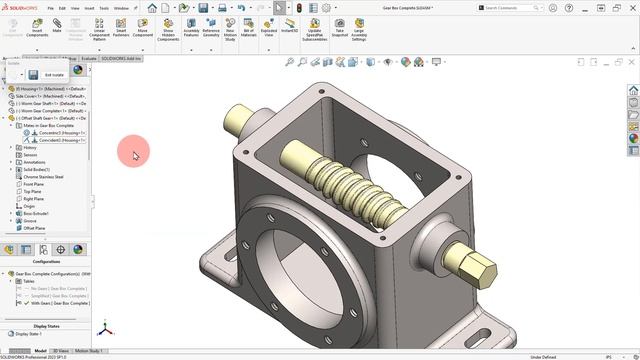Click Insert Components in the ribbon
This screenshot has height=360, width=640.
[37, 28]
